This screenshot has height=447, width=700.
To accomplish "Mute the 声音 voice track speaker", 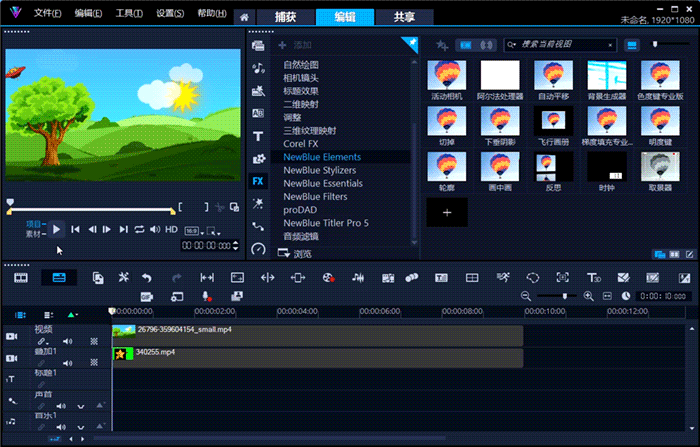I will 61,406.
